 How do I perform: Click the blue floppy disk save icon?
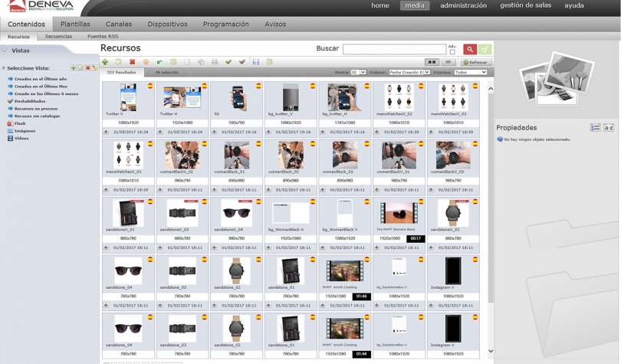point(256,62)
